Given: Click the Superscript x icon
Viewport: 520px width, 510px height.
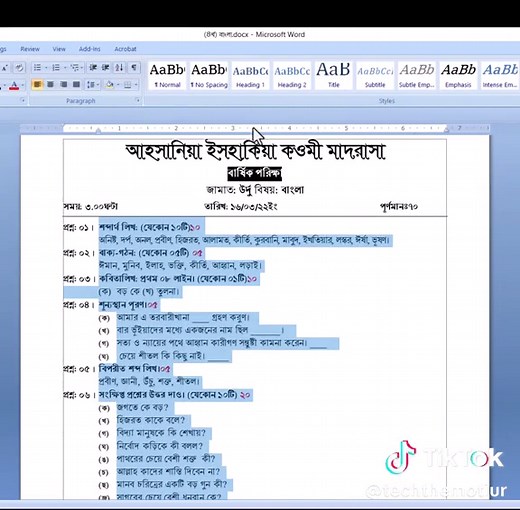Looking at the screenshot, I should [x=5, y=68].
